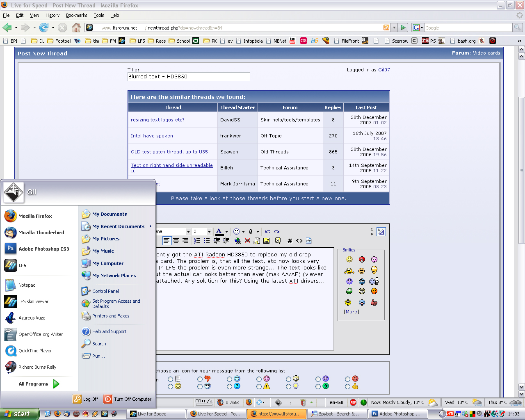Switch editor mode with the A/A icon
The height and width of the screenshot is (420, 525).
[x=381, y=232]
